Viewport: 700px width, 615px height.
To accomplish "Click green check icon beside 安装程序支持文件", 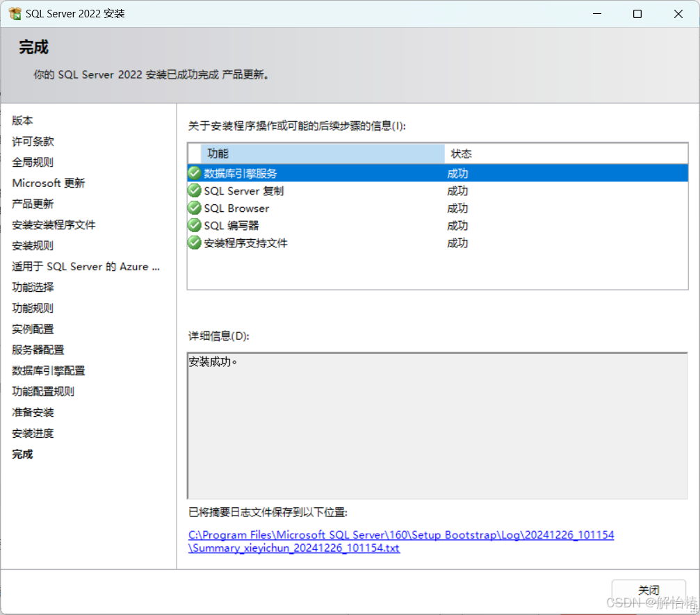I will pos(194,243).
